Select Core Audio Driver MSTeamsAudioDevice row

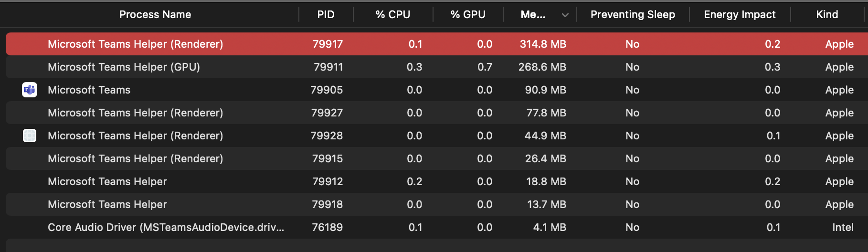click(437, 227)
